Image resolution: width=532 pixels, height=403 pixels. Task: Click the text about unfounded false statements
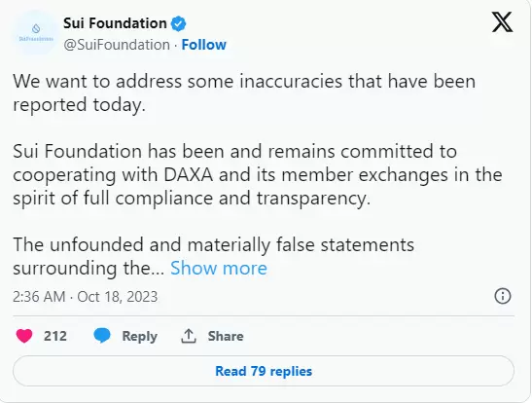pyautogui.click(x=213, y=256)
